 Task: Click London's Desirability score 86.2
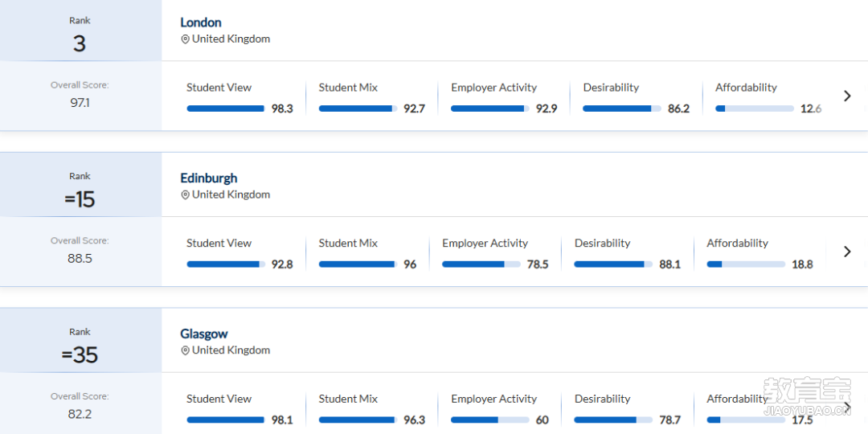pos(678,109)
